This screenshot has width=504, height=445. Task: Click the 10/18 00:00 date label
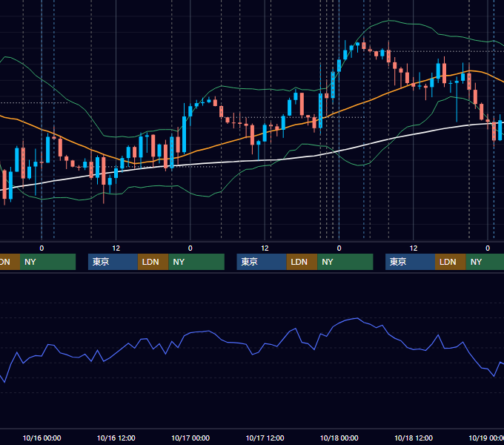[339, 438]
